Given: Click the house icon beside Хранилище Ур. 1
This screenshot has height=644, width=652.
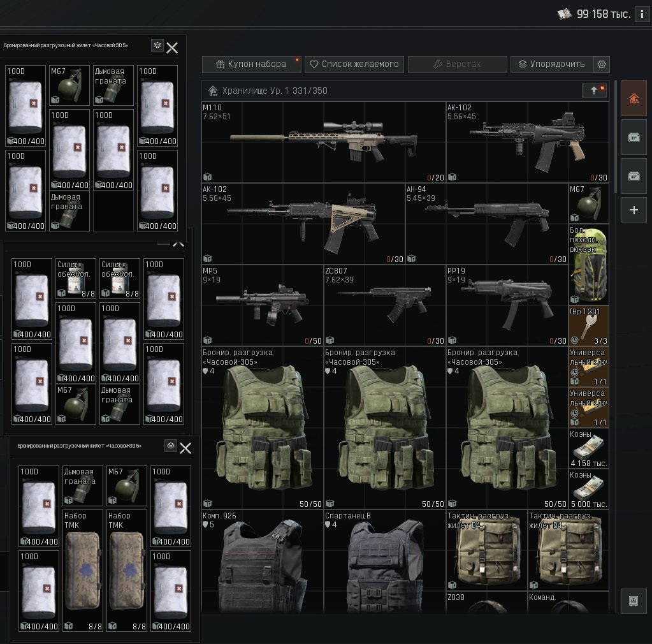Looking at the screenshot, I should (213, 91).
